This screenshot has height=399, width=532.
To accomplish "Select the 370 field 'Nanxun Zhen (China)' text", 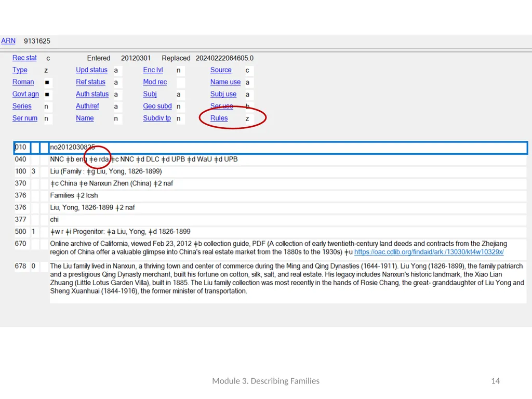I will tap(120, 183).
